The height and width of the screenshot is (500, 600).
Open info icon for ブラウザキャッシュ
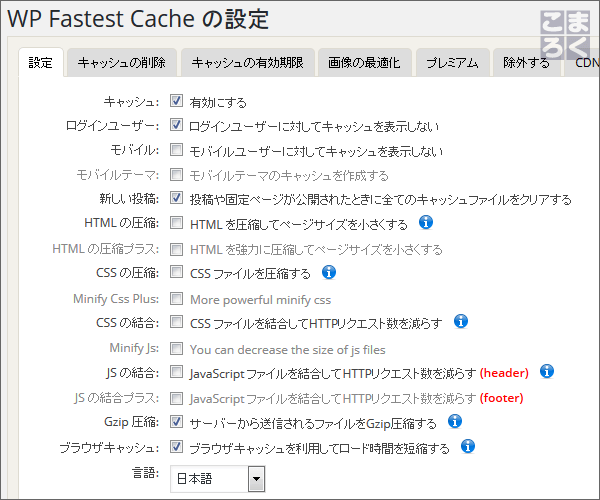pos(468,446)
